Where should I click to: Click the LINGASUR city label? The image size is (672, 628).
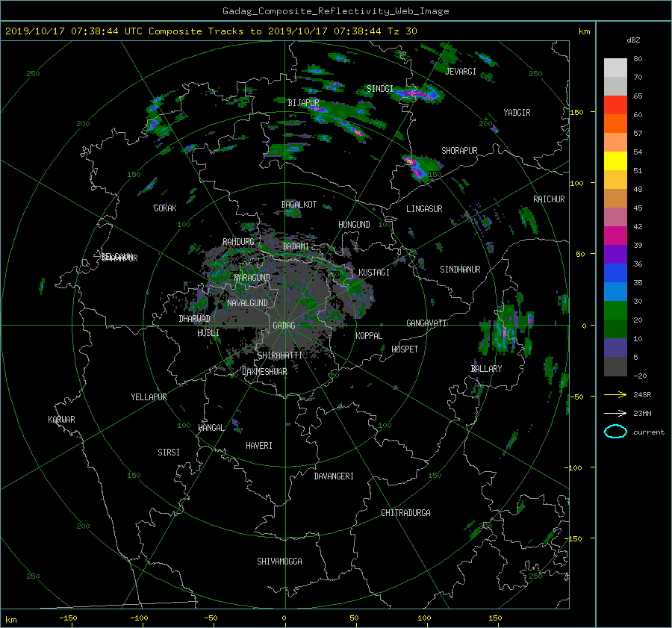tap(424, 209)
